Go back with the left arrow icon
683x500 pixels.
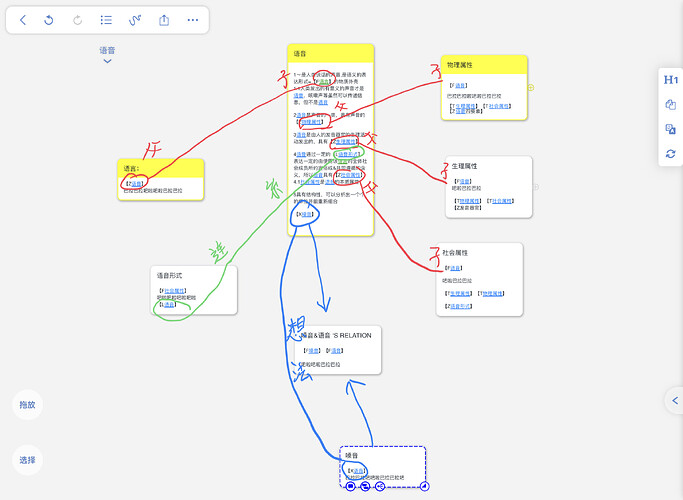click(x=23, y=20)
